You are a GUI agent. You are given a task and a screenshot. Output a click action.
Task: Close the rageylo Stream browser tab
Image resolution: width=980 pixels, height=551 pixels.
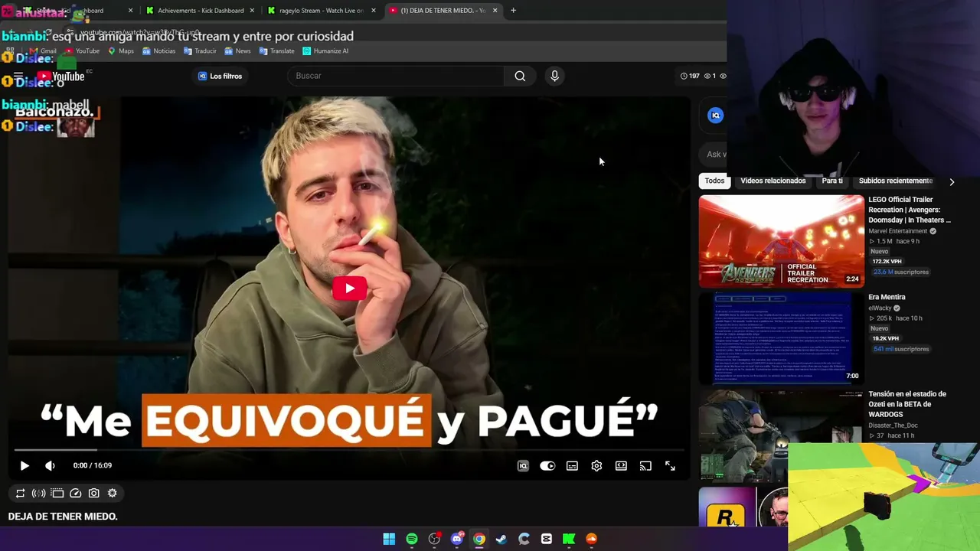(374, 11)
